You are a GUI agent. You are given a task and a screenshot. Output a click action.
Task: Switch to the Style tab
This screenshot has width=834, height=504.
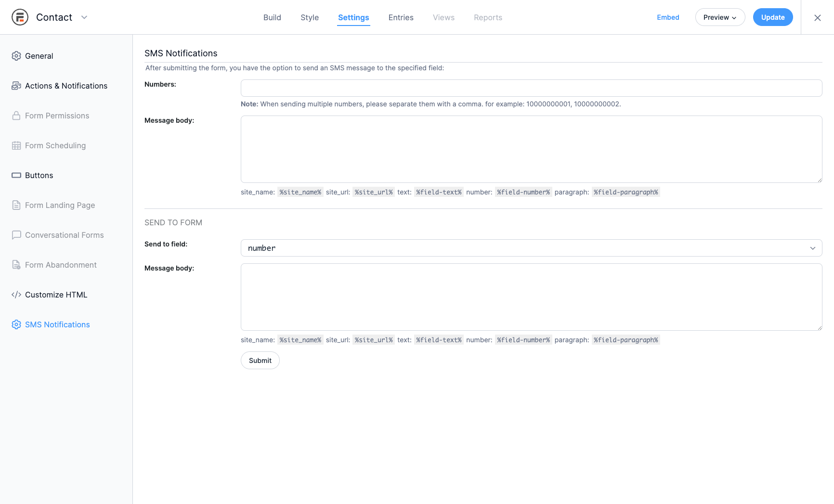click(310, 17)
